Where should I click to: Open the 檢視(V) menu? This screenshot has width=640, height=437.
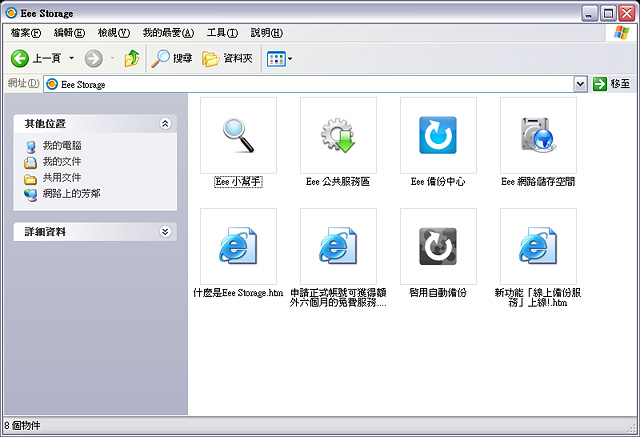[x=114, y=33]
